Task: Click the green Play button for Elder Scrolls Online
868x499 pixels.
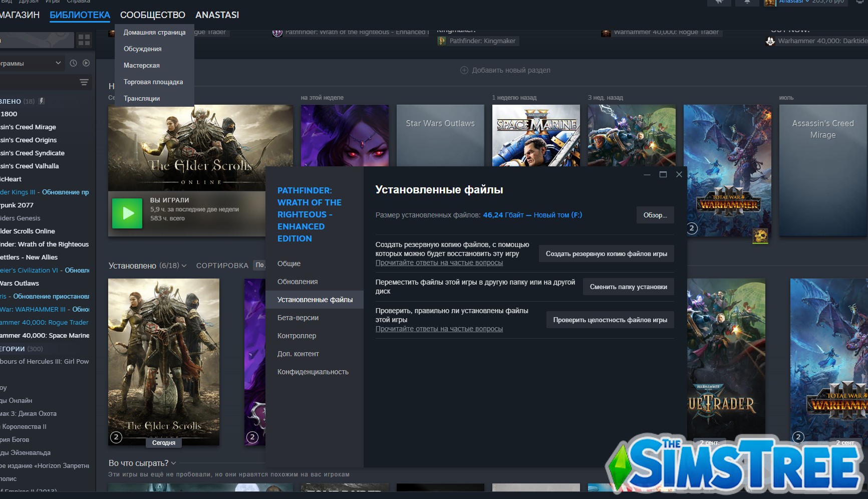Action: tap(128, 213)
